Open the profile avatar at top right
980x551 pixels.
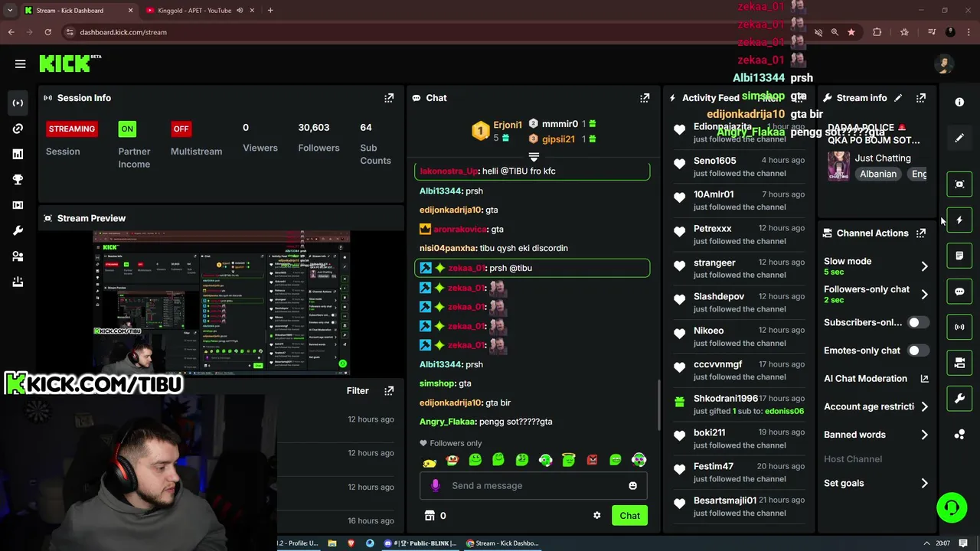coord(944,64)
